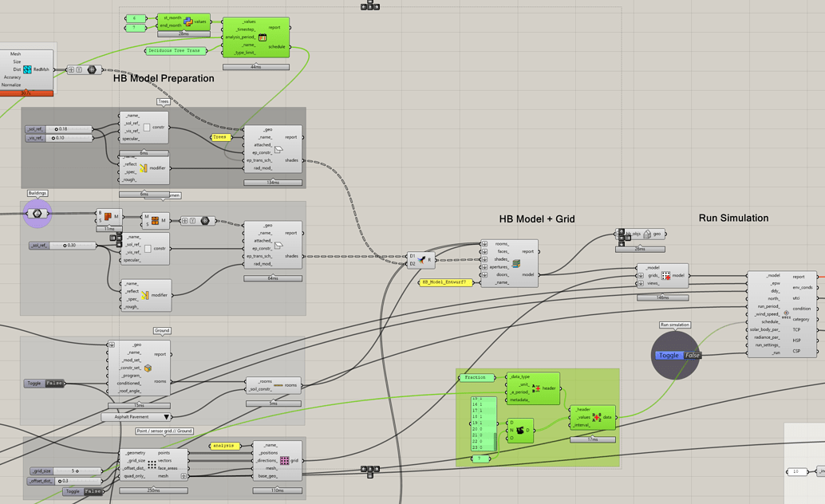Image resolution: width=825 pixels, height=504 pixels.
Task: Click the Python icon on the values component
Action: tap(188, 21)
